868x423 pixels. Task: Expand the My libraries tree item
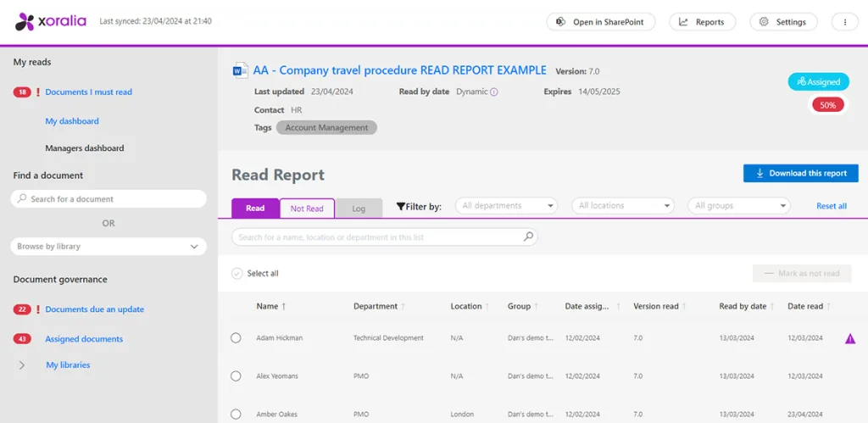(22, 365)
